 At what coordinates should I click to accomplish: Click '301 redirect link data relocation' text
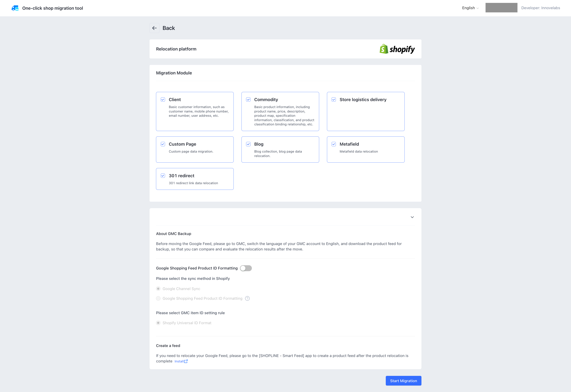coord(193,183)
